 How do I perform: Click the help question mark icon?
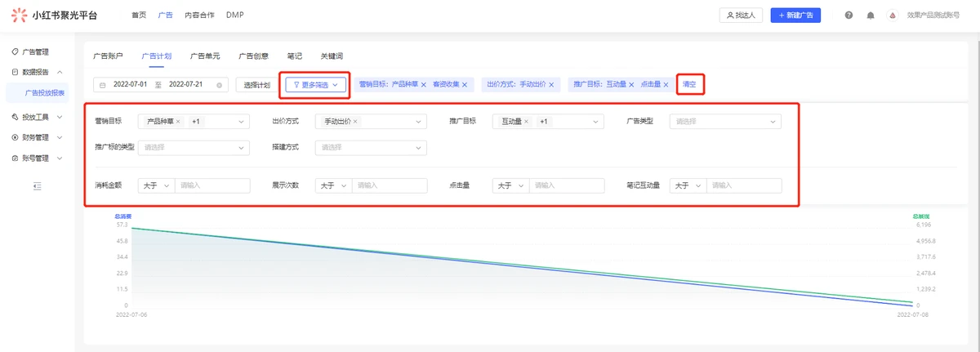(x=849, y=16)
